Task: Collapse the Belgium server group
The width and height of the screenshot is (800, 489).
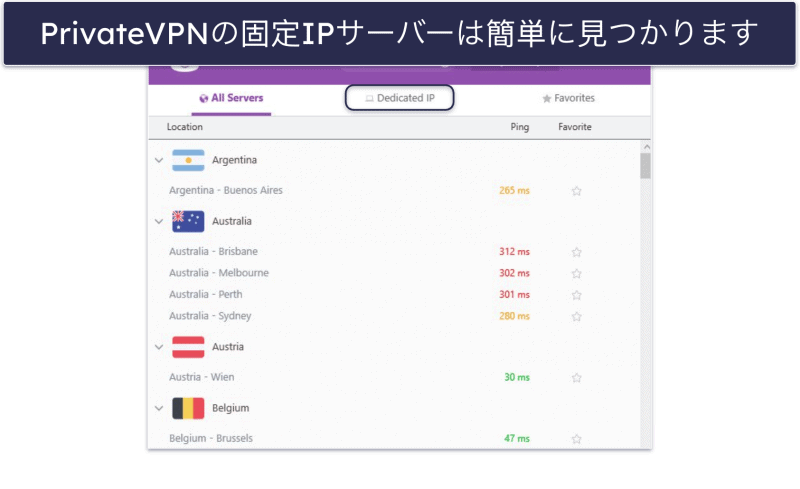Action: coord(159,408)
